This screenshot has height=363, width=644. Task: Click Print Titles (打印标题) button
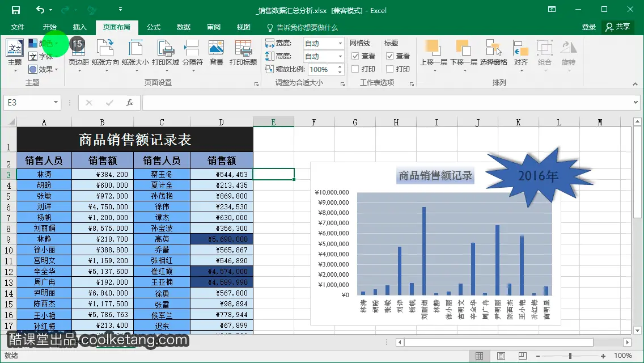(x=243, y=53)
